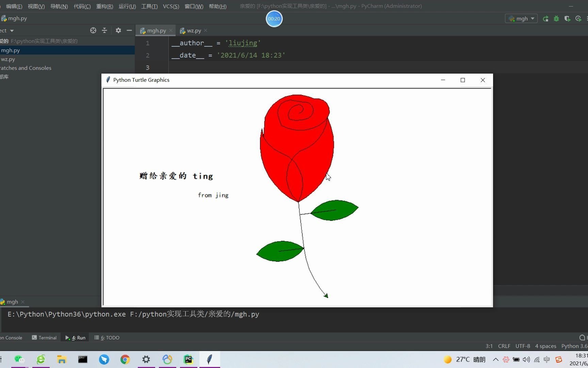
Task: Open Project panel settings gear
Action: pyautogui.click(x=118, y=30)
